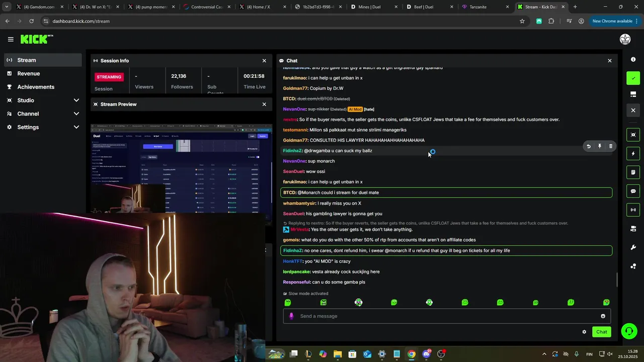This screenshot has width=644, height=362.
Task: Show hidden system tray icons
Action: 544,354
